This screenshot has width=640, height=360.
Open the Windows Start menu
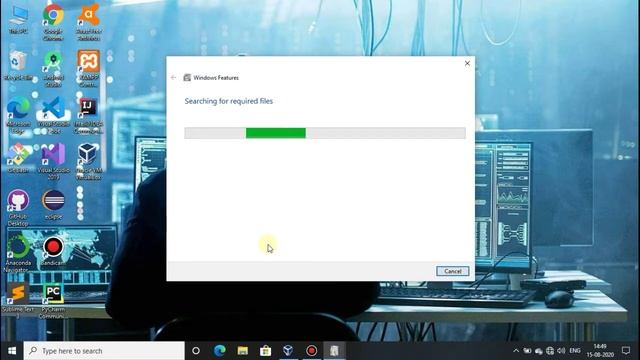[x=11, y=351]
